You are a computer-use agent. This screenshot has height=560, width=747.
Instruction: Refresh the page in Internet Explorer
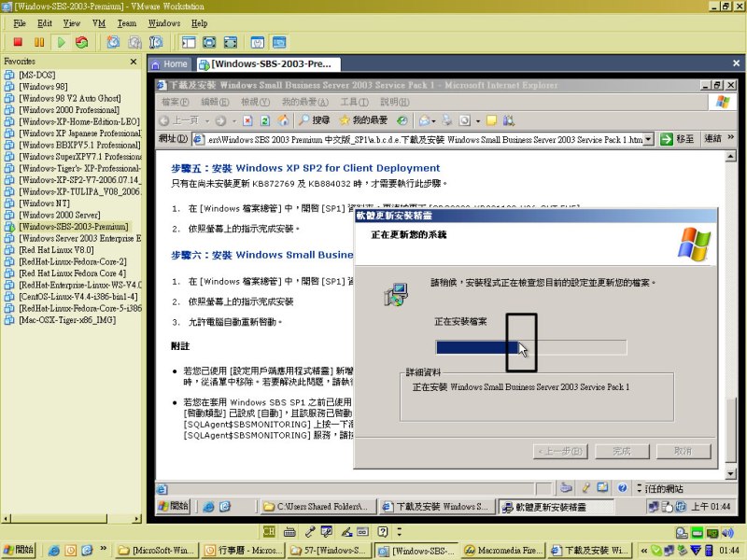(265, 121)
